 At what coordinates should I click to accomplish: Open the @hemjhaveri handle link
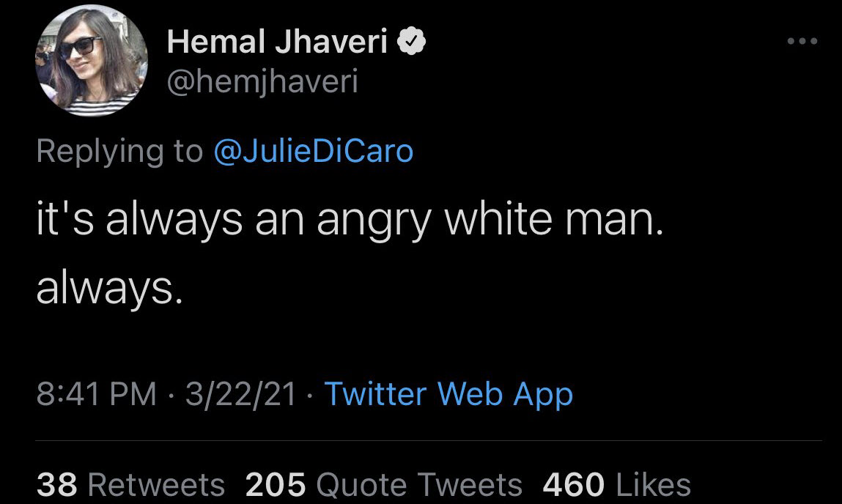(x=262, y=83)
